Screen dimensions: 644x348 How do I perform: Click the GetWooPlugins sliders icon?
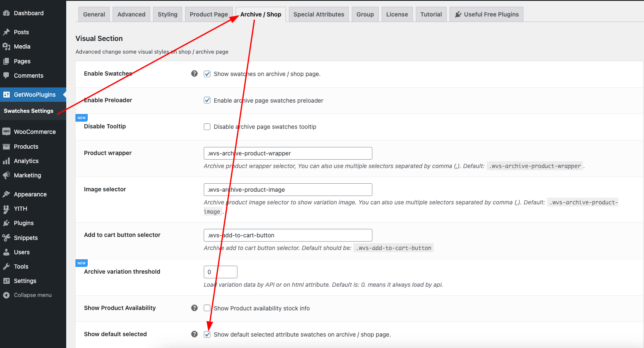click(x=6, y=95)
